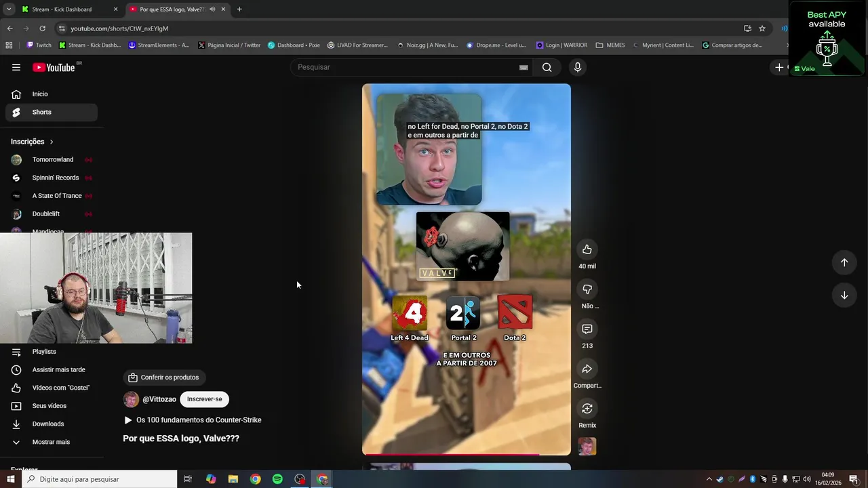Switch to Stream - Kick Dashboard tab
Image resolution: width=868 pixels, height=488 pixels.
[68, 9]
